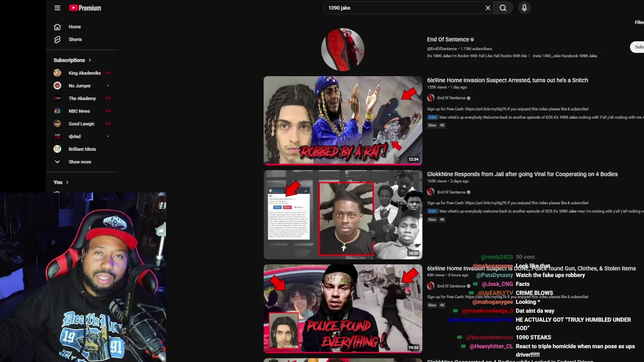This screenshot has height=362, width=644.
Task: Click The Akademy channel avatar
Action: pyautogui.click(x=57, y=99)
